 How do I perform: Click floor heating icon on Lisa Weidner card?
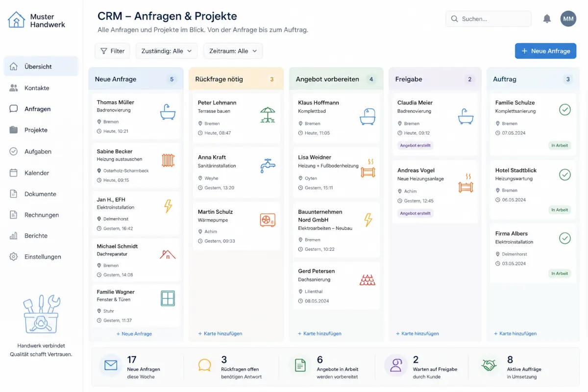coord(367,168)
